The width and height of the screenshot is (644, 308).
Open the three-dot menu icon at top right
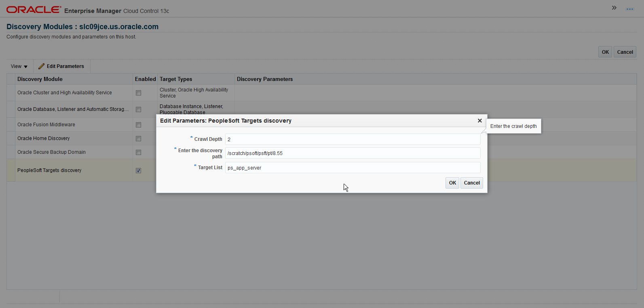coord(630,9)
